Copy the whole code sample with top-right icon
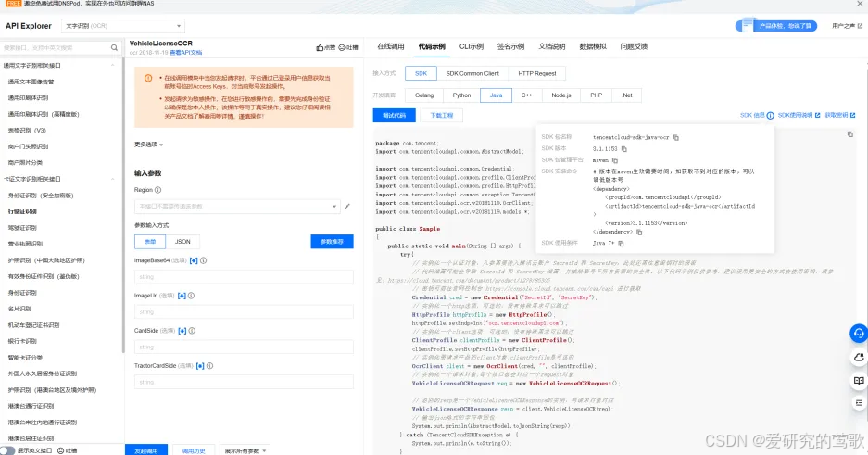The height and width of the screenshot is (455, 868). click(850, 134)
